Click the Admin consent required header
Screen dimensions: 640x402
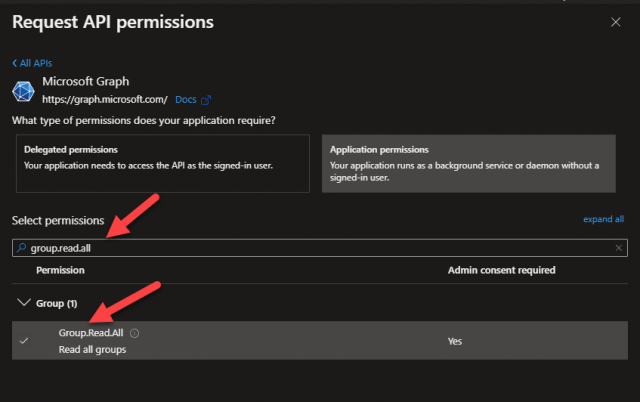tap(501, 270)
